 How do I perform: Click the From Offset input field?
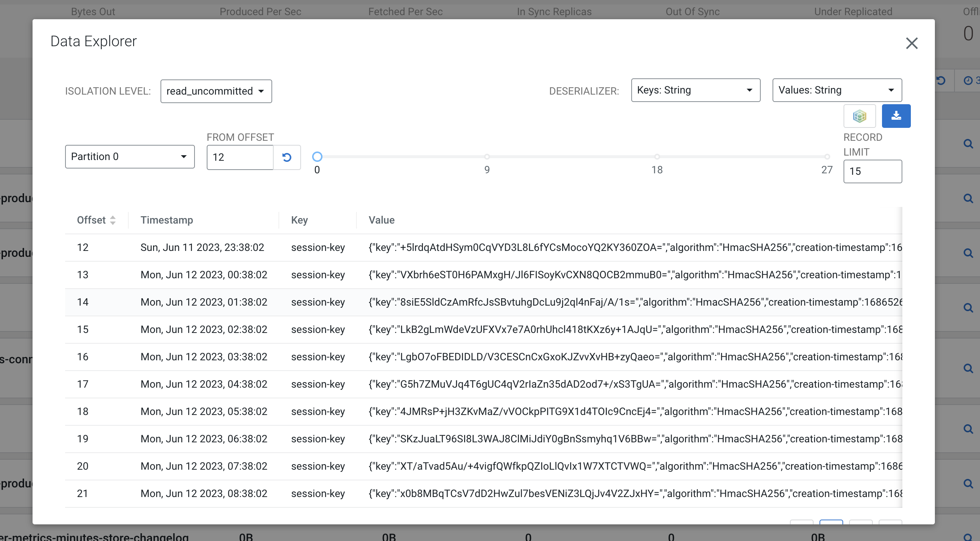(x=240, y=157)
